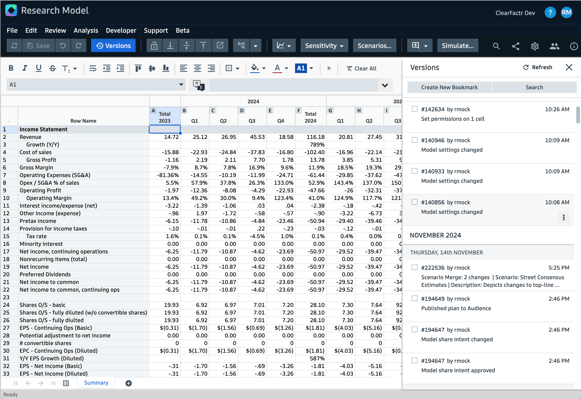Toggle underline formatting
Image resolution: width=581 pixels, height=399 pixels.
coord(38,68)
